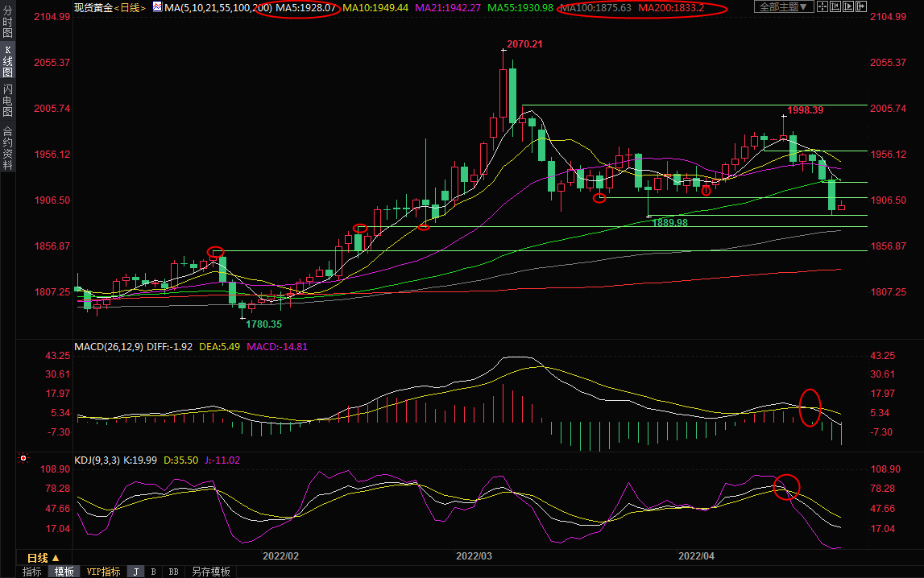Click the crosshair cursor icon in top toolbar
This screenshot has height=578, width=924.
pyautogui.click(x=823, y=7)
